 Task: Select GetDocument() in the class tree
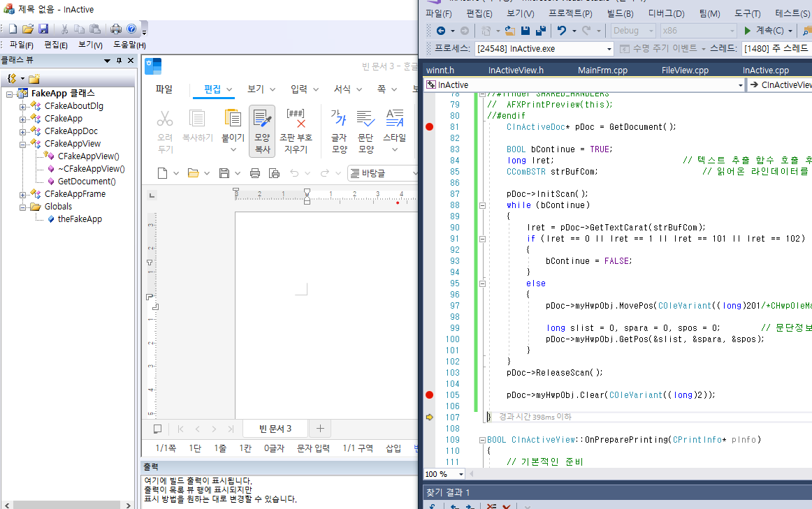click(x=87, y=182)
